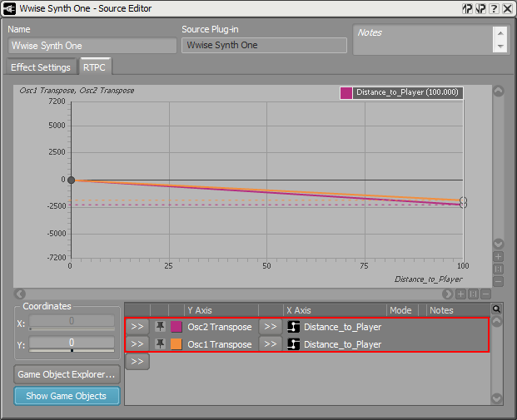Click RTPC list scroll down arrow
The height and width of the screenshot is (420, 517).
click(496, 398)
